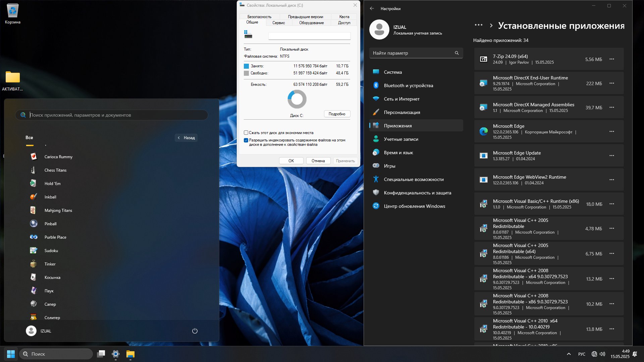Start Inkball from the Start menu
This screenshot has width=644, height=362.
click(x=50, y=197)
